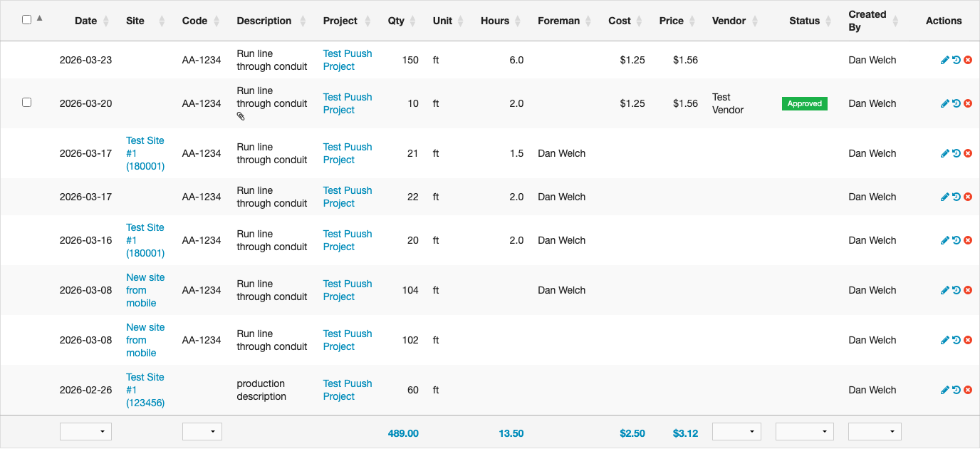The height and width of the screenshot is (449, 980).
Task: Open the footer filter dropdown under Code
Action: (202, 431)
